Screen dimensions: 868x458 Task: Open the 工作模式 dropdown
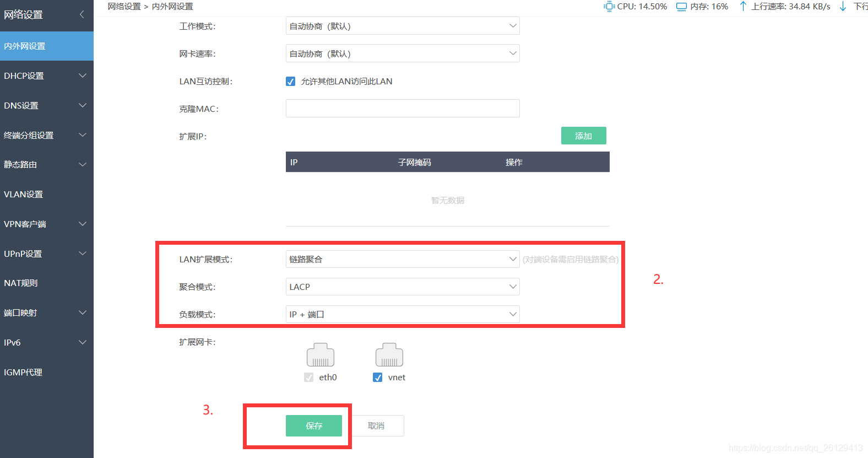pos(403,26)
